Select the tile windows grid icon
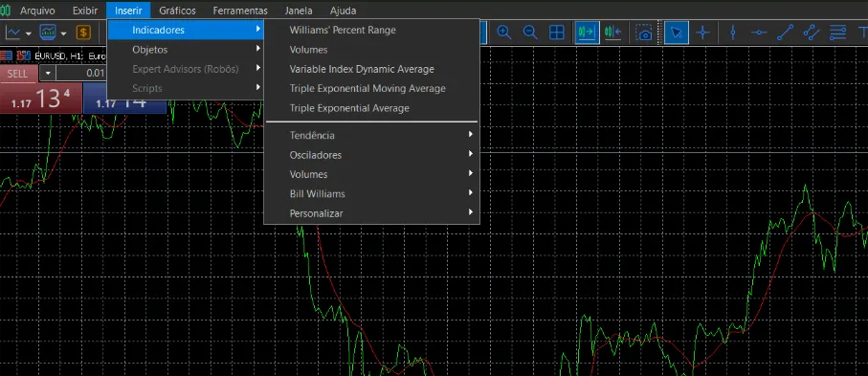This screenshot has width=868, height=376. (x=556, y=33)
